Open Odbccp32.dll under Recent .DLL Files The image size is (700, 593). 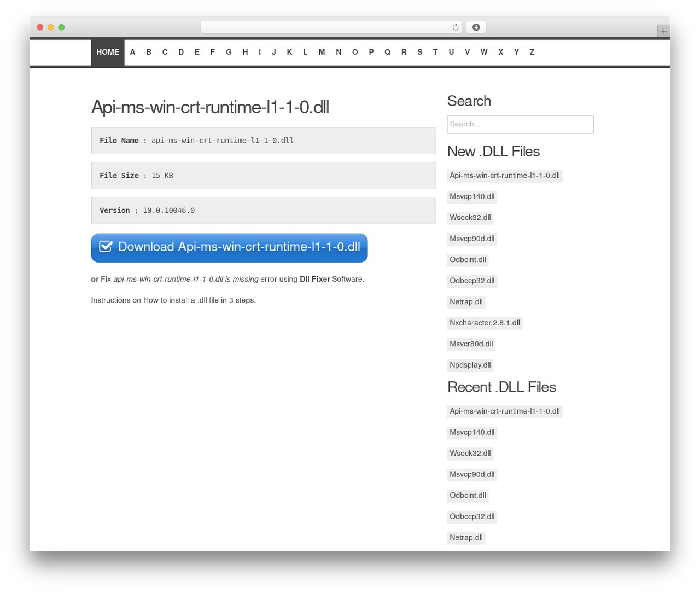pyautogui.click(x=472, y=516)
